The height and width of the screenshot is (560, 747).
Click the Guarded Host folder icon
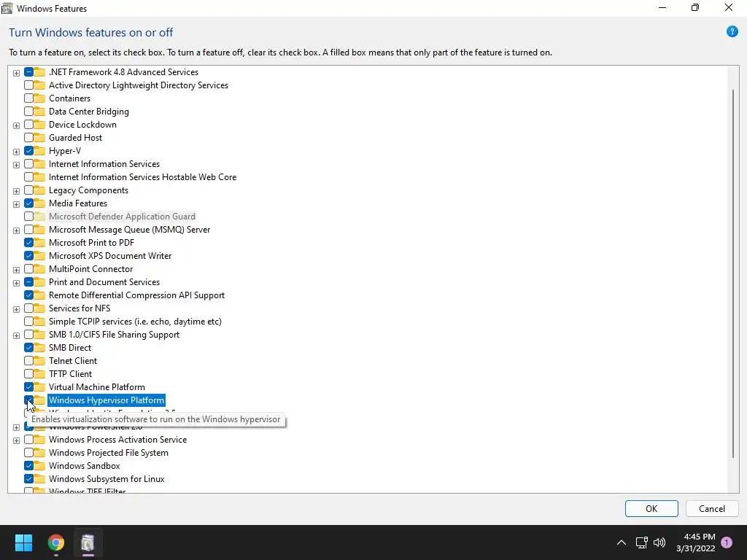point(39,138)
